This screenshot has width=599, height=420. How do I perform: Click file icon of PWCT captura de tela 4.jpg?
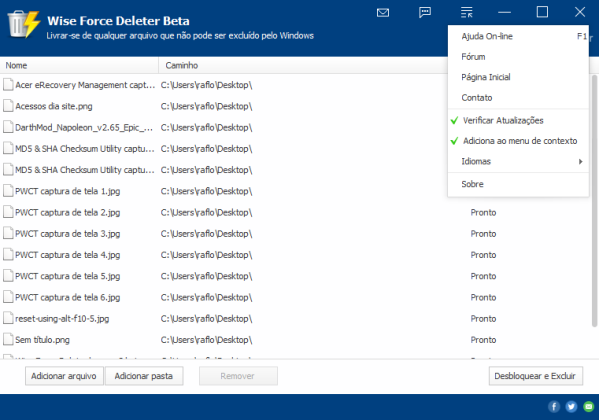[x=8, y=255]
